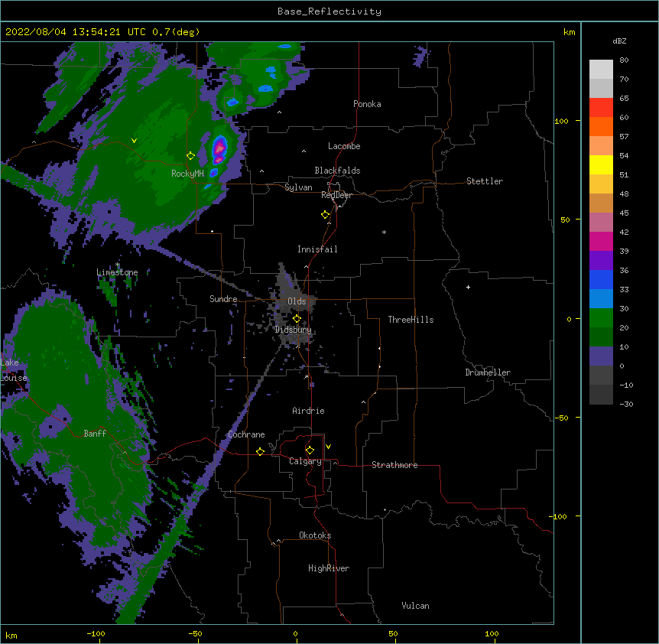This screenshot has height=644, width=659.
Task: Click the Lacombe city label
Action: click(x=344, y=146)
